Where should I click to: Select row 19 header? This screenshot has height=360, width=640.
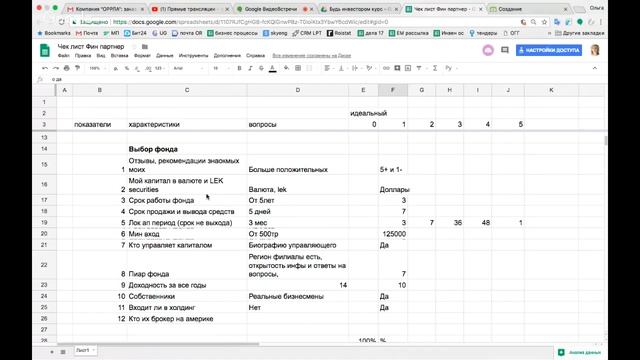44,222
